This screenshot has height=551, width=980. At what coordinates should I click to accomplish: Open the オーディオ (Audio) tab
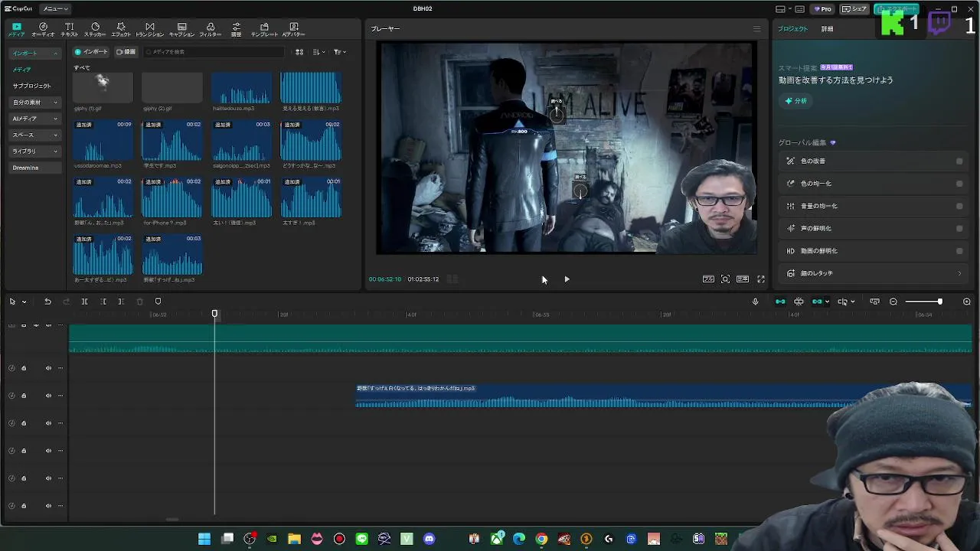(43, 30)
